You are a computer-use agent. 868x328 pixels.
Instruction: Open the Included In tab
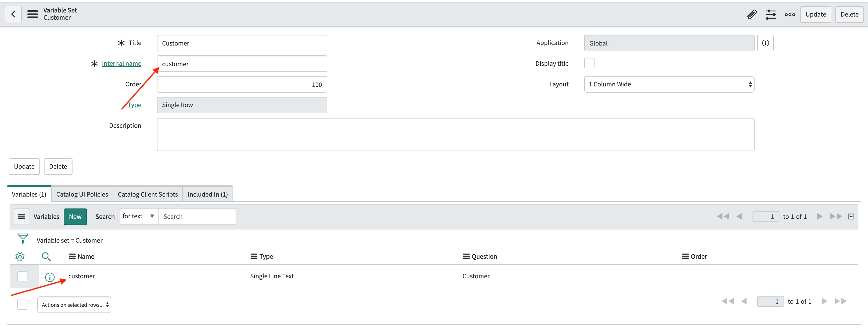(x=207, y=194)
